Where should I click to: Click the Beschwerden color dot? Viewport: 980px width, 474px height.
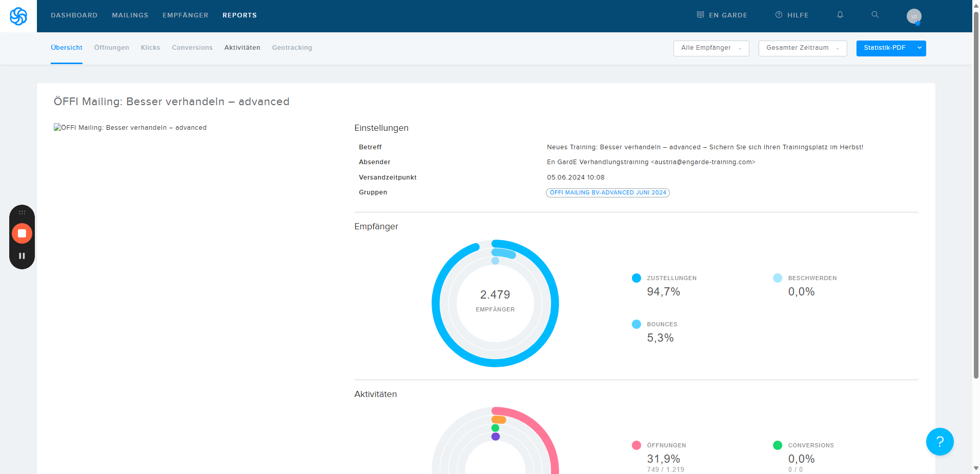[x=778, y=278]
